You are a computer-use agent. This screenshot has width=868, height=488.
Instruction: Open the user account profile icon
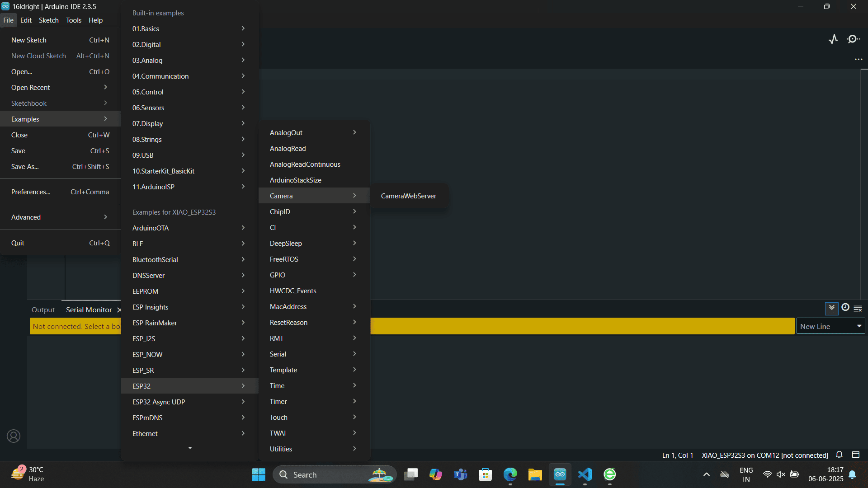click(x=14, y=436)
